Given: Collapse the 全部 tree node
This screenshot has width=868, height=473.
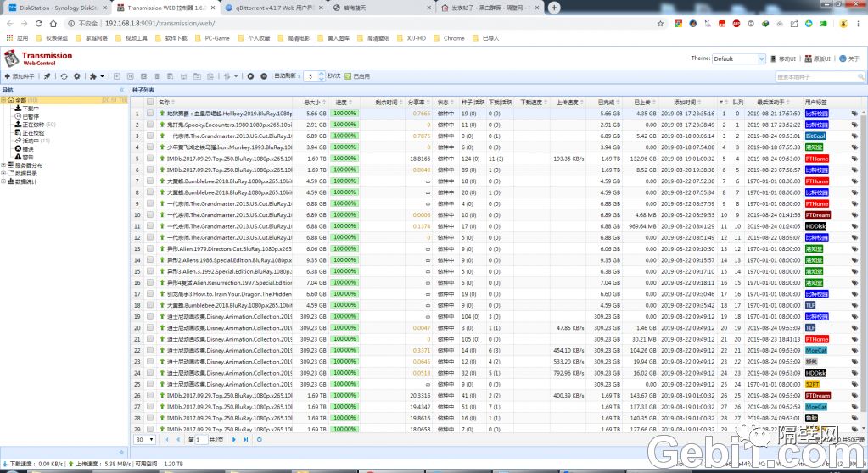Looking at the screenshot, I should click(3, 100).
